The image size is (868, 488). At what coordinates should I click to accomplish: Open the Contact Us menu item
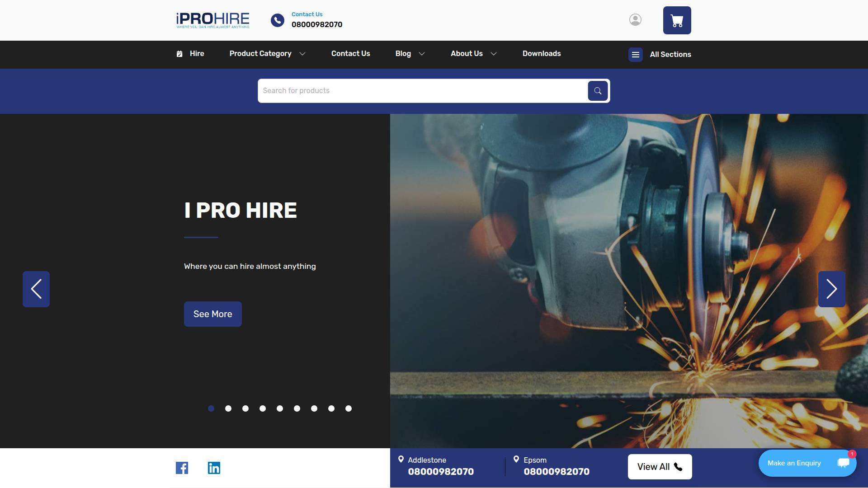point(351,53)
